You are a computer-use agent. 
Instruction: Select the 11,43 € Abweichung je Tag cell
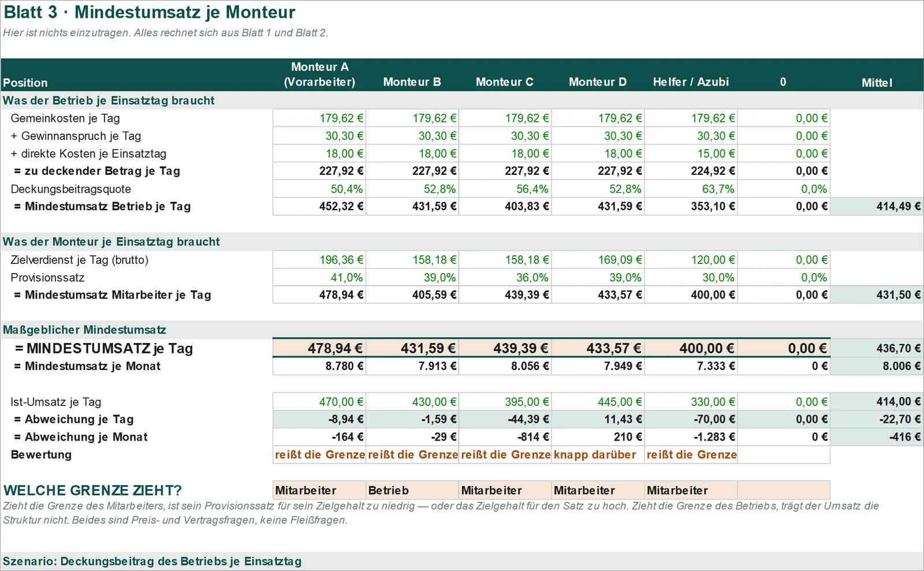click(x=598, y=419)
